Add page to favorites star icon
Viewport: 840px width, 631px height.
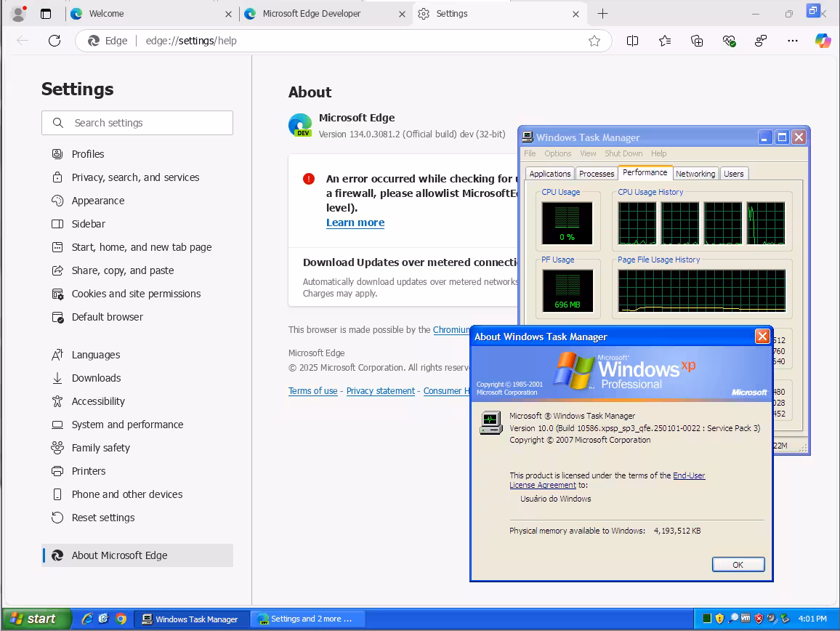594,41
